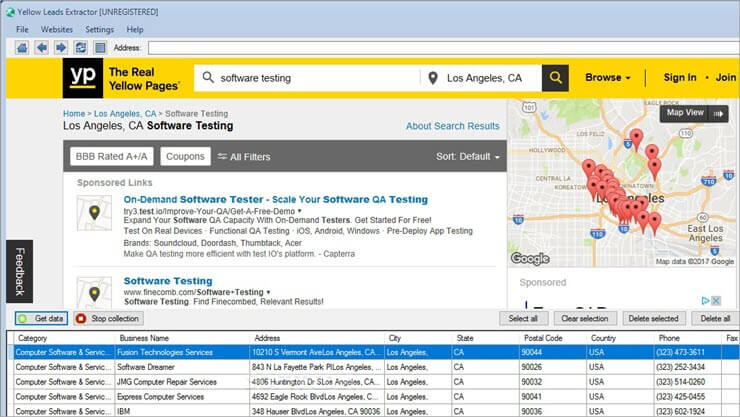Click the All Filters sliders icon

222,157
